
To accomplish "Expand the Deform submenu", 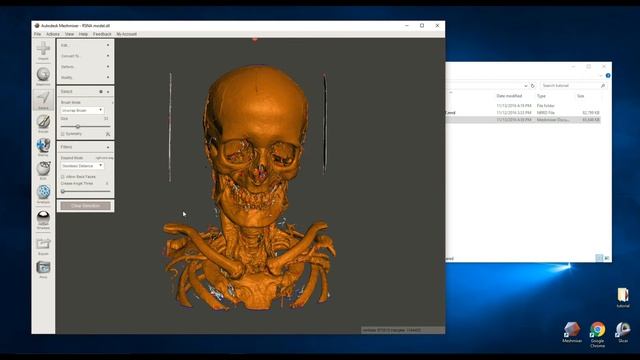I will tap(85, 67).
